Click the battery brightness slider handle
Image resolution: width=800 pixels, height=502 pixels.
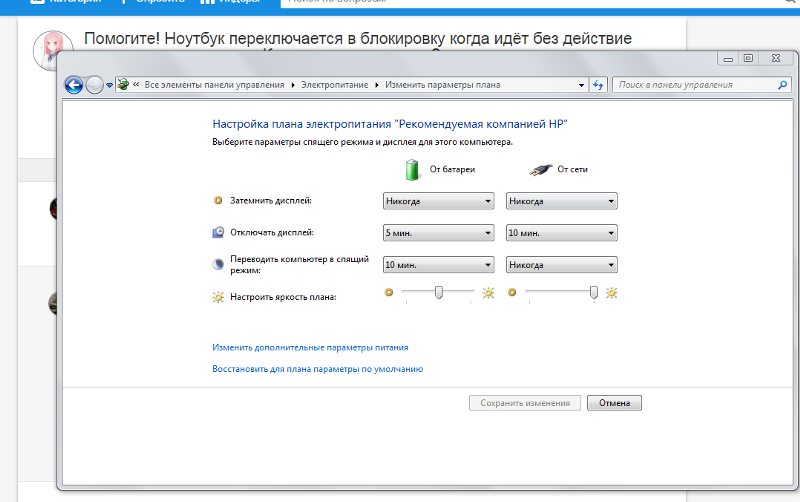tap(439, 292)
